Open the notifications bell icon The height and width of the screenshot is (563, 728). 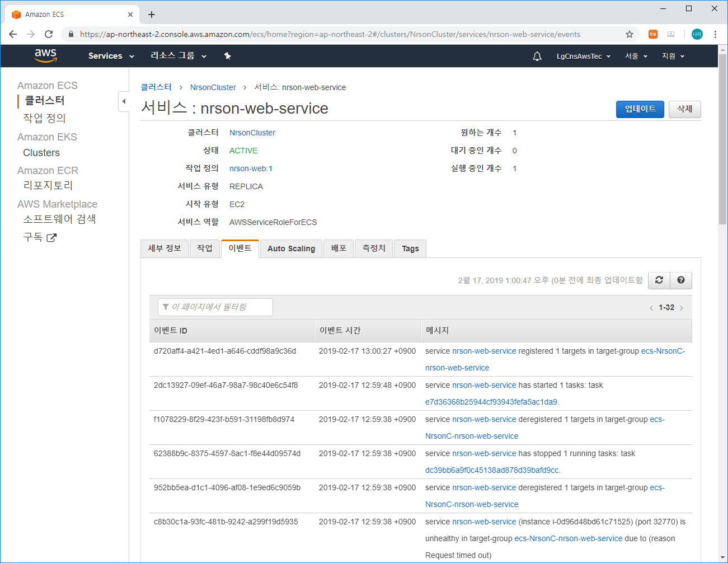click(537, 56)
